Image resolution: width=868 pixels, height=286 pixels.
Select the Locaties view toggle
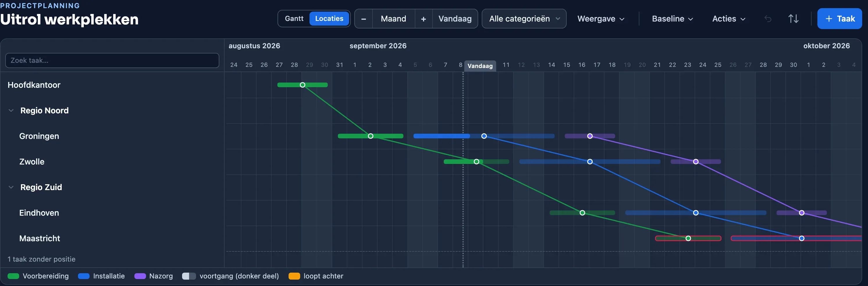point(329,19)
